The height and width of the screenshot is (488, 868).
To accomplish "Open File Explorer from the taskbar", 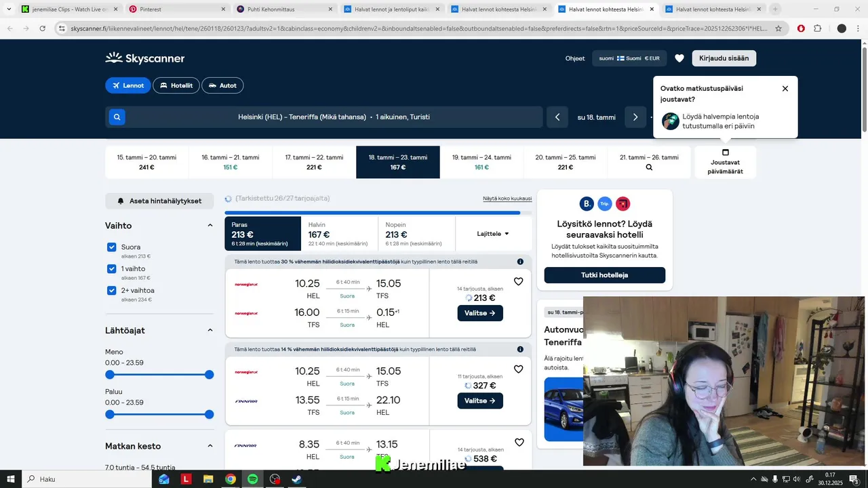I will pos(208,479).
